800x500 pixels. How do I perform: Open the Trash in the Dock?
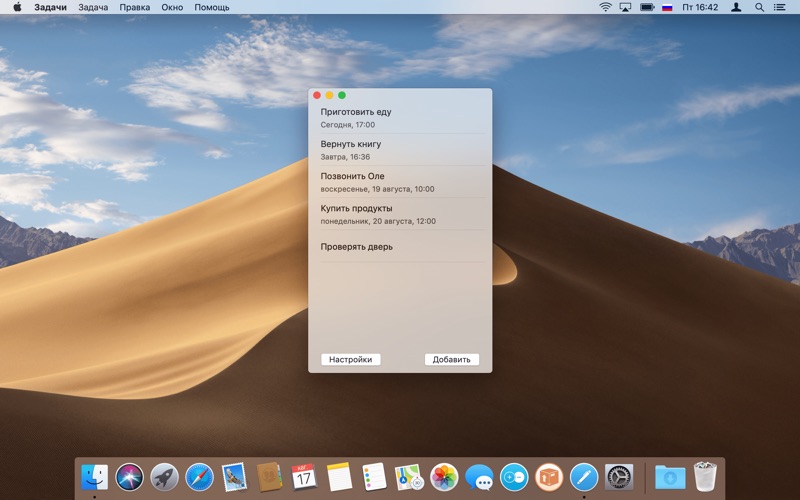705,477
